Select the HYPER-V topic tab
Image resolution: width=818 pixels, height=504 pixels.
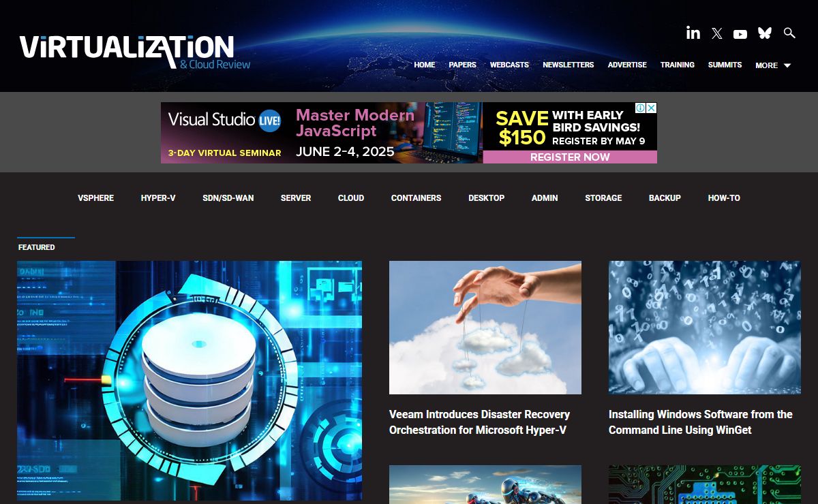coord(158,198)
